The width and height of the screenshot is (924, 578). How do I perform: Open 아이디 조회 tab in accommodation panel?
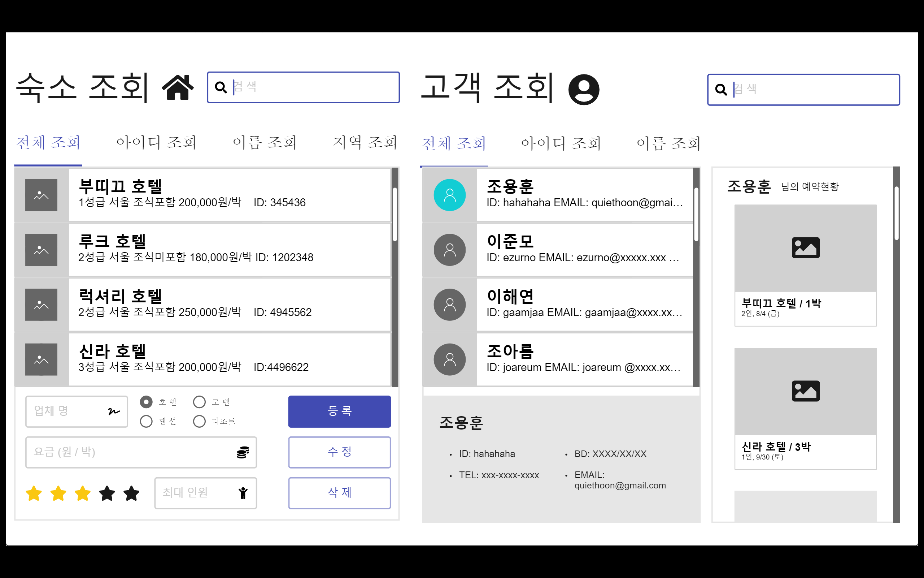[157, 142]
